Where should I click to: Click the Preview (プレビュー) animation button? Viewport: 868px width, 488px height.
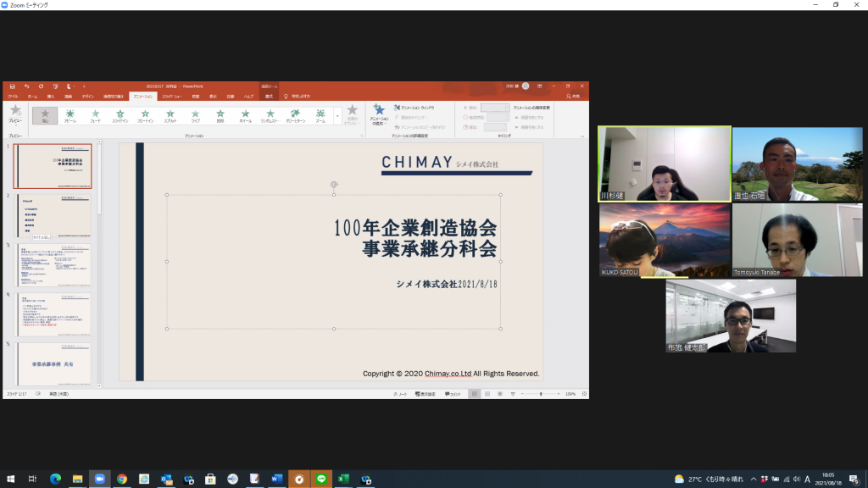[x=14, y=114]
